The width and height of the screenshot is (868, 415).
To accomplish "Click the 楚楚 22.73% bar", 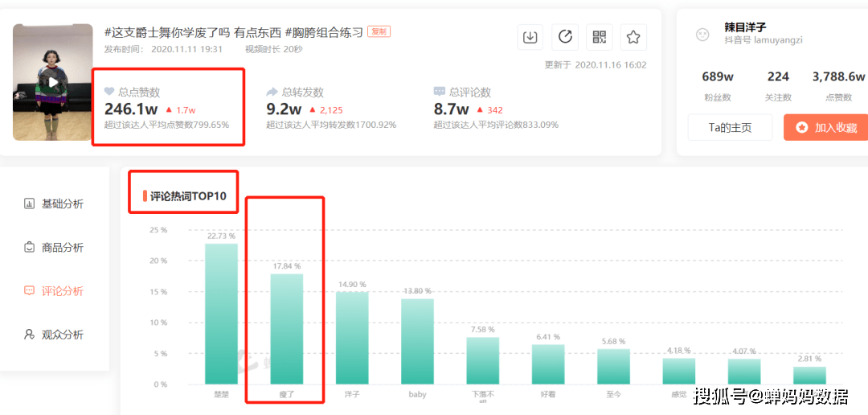I will pos(222,314).
